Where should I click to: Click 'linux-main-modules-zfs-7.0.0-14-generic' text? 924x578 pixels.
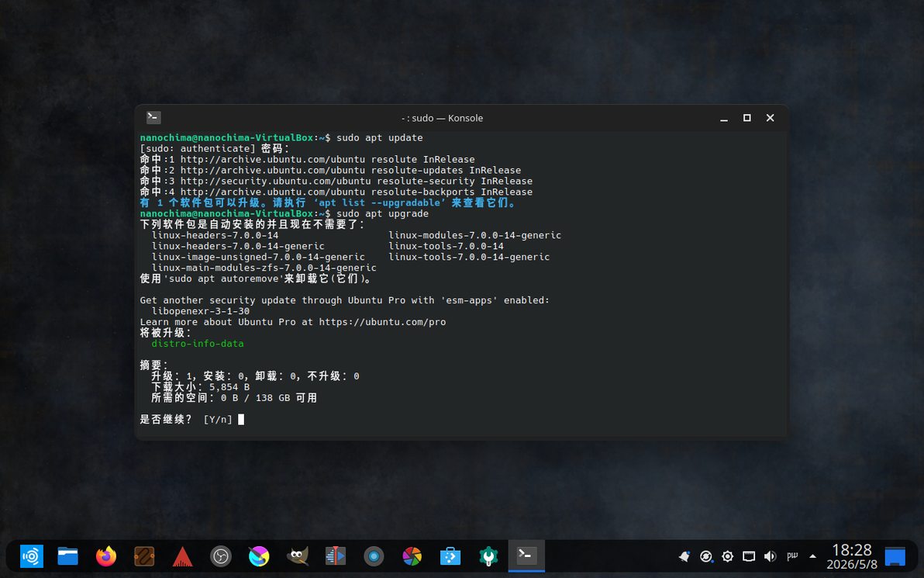pos(264,268)
